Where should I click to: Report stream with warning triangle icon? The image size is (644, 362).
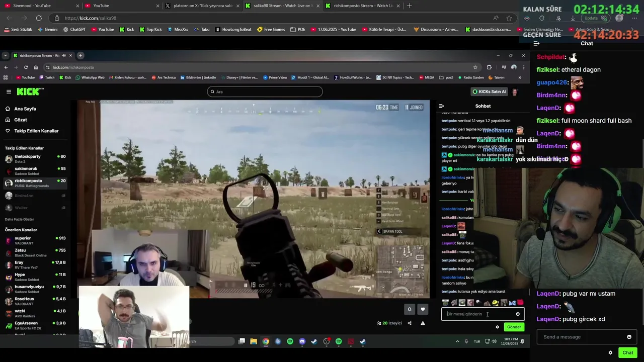pyautogui.click(x=423, y=323)
